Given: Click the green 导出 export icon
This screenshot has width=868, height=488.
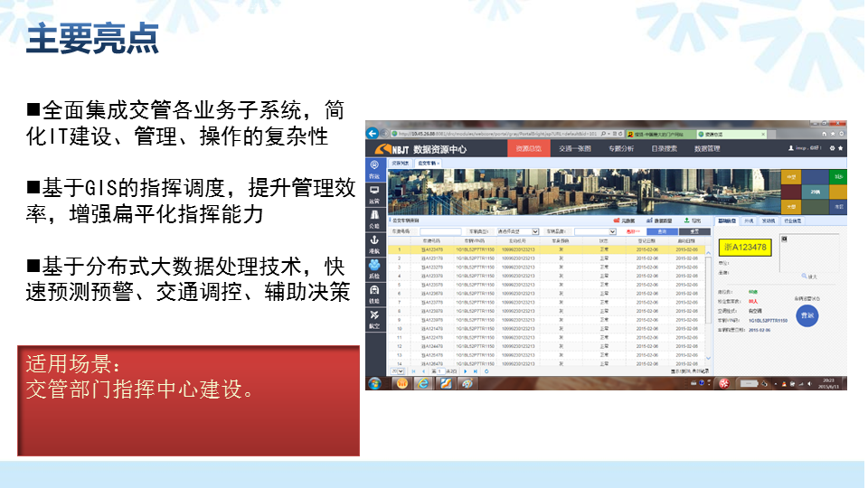Looking at the screenshot, I should pos(686,221).
